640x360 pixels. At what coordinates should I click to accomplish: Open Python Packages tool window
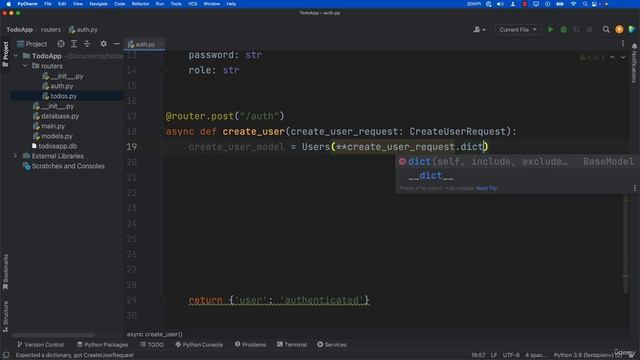click(102, 345)
